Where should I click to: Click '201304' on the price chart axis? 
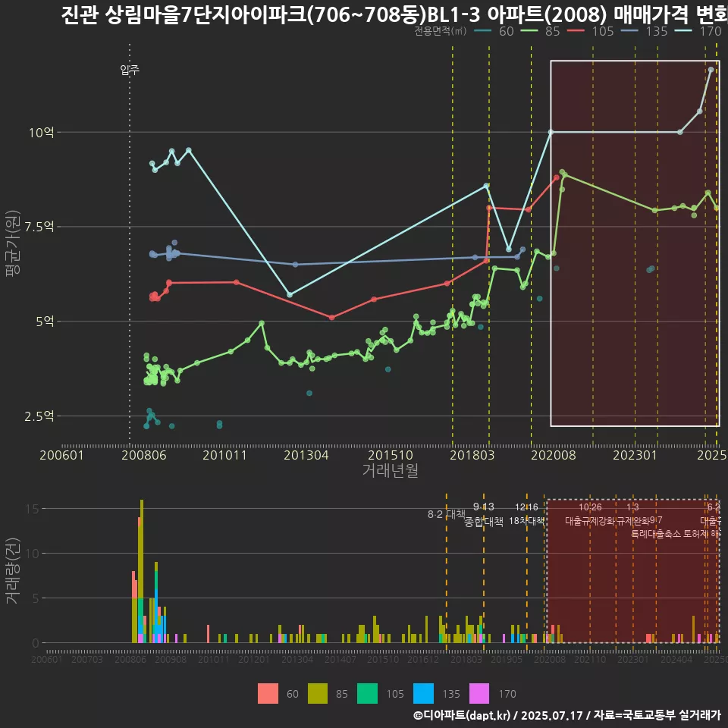pos(306,455)
